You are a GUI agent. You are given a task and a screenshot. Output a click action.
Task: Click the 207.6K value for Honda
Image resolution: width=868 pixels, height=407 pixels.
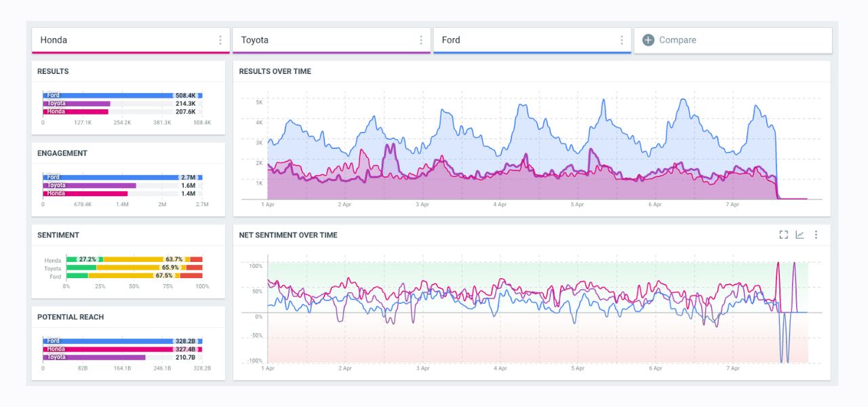click(185, 111)
